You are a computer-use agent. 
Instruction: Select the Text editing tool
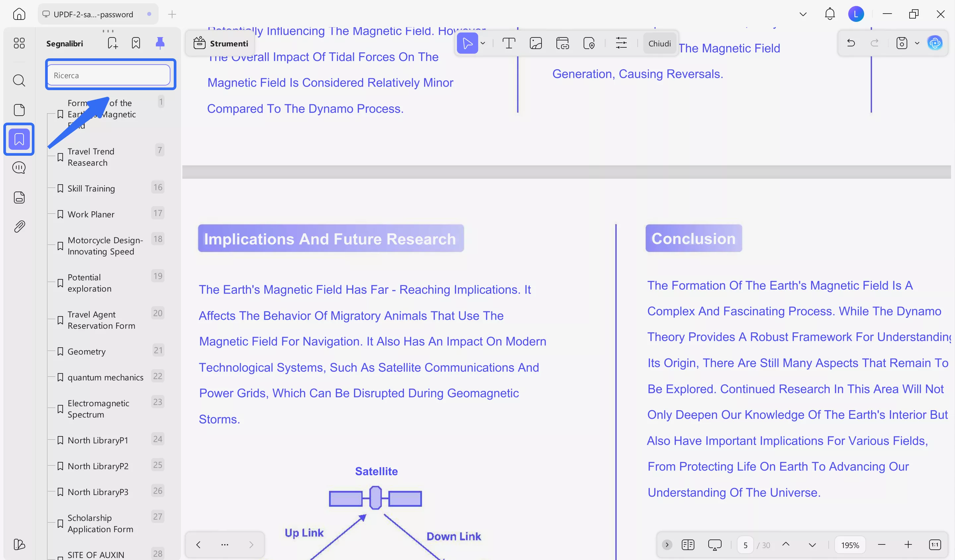pyautogui.click(x=509, y=43)
